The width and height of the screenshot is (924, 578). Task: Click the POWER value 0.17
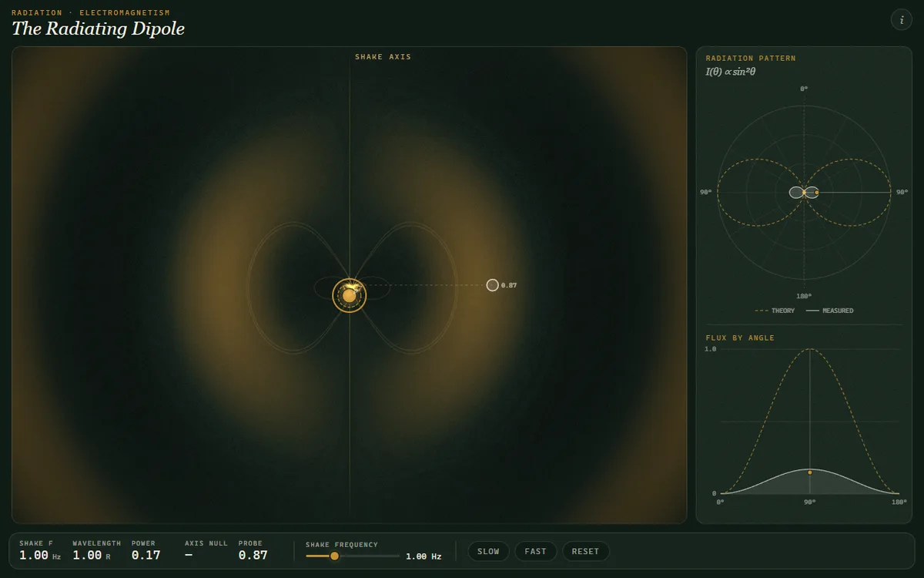click(146, 555)
